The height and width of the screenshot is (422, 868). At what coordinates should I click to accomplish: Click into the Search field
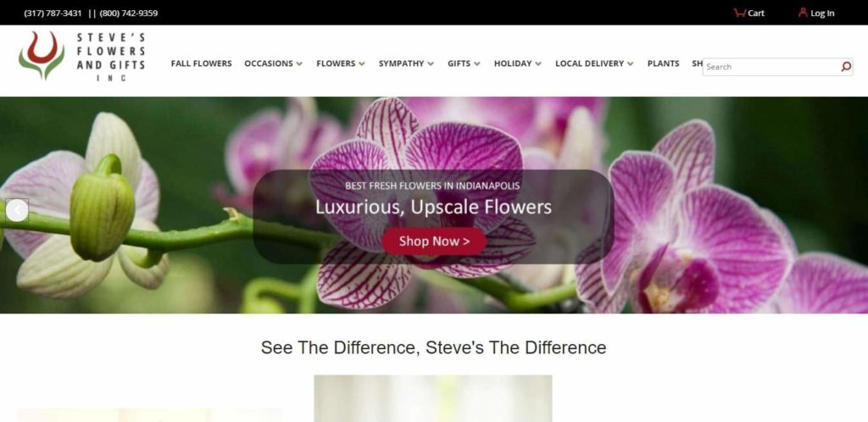tap(771, 67)
